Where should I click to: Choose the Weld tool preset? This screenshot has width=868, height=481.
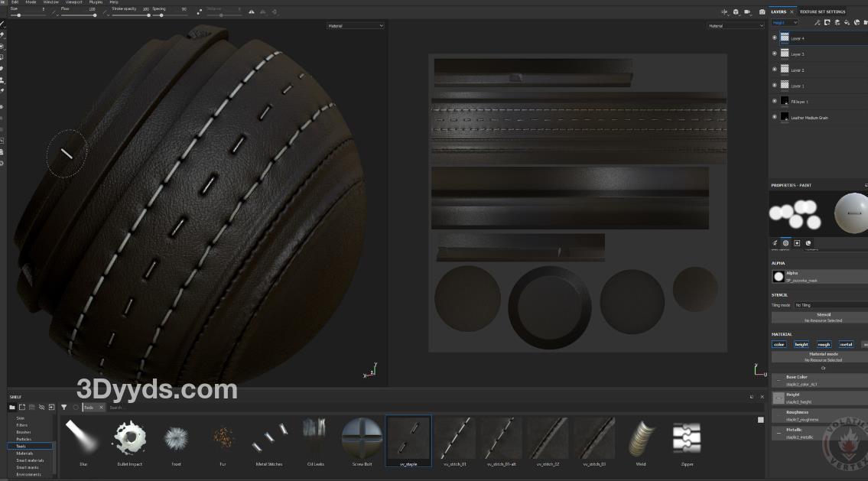click(x=641, y=439)
